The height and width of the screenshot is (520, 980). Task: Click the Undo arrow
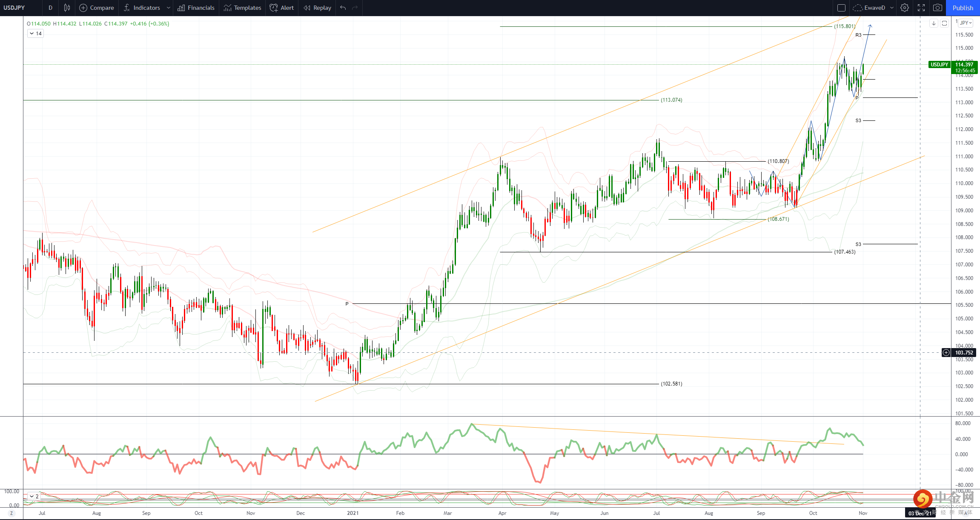click(343, 8)
